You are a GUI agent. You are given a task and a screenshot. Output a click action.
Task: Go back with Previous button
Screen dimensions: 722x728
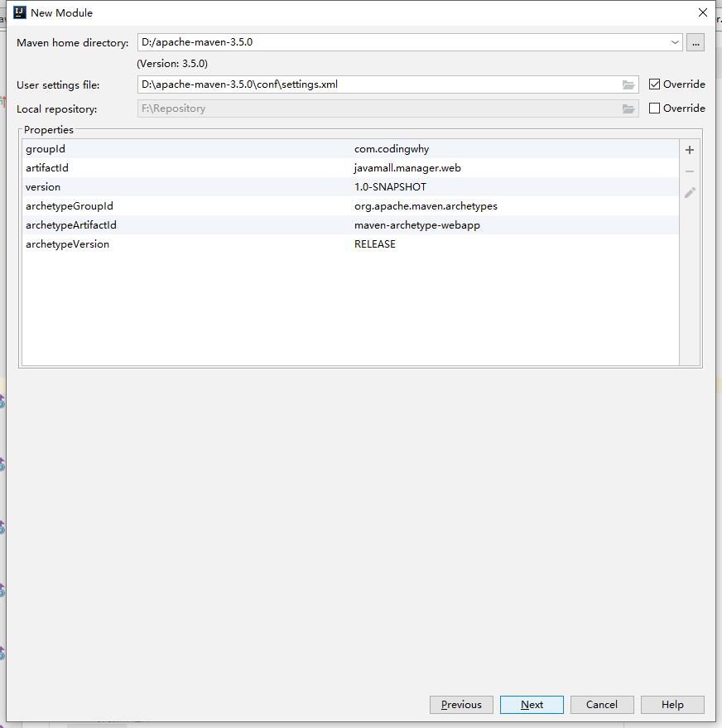(x=461, y=705)
